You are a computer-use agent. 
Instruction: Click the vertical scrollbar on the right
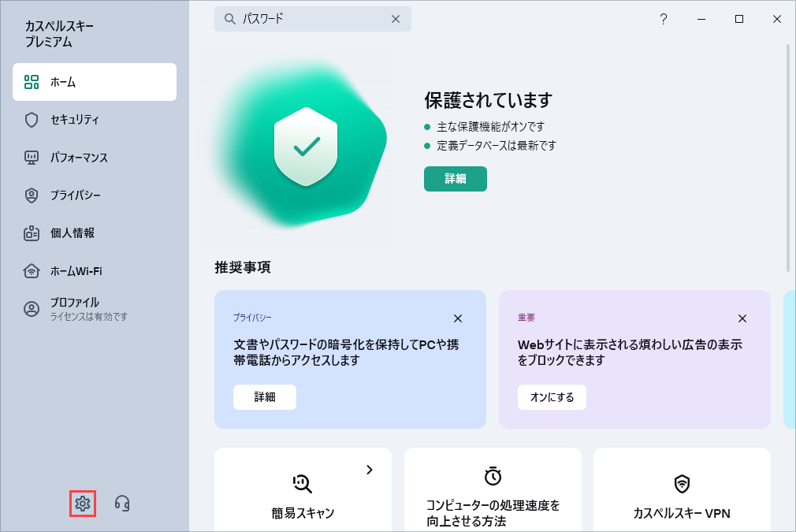click(x=788, y=158)
